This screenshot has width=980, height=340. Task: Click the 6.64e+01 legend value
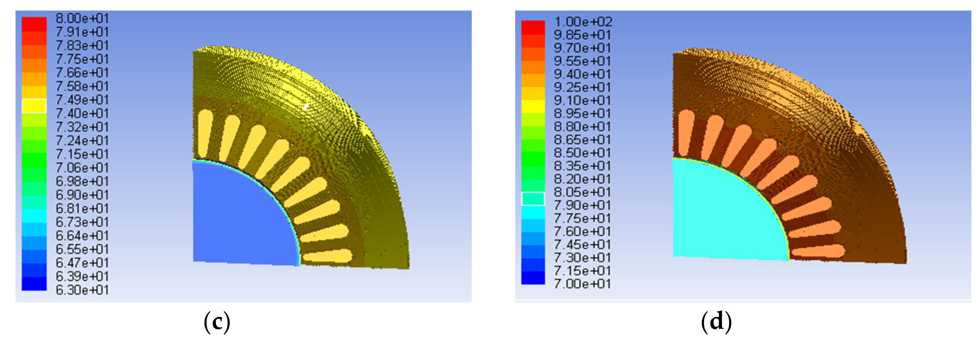(82, 235)
